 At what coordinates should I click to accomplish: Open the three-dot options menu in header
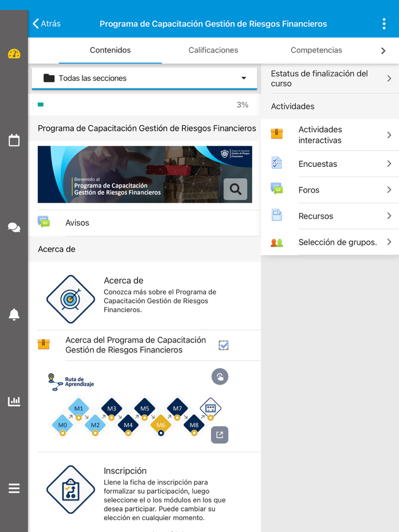click(384, 24)
